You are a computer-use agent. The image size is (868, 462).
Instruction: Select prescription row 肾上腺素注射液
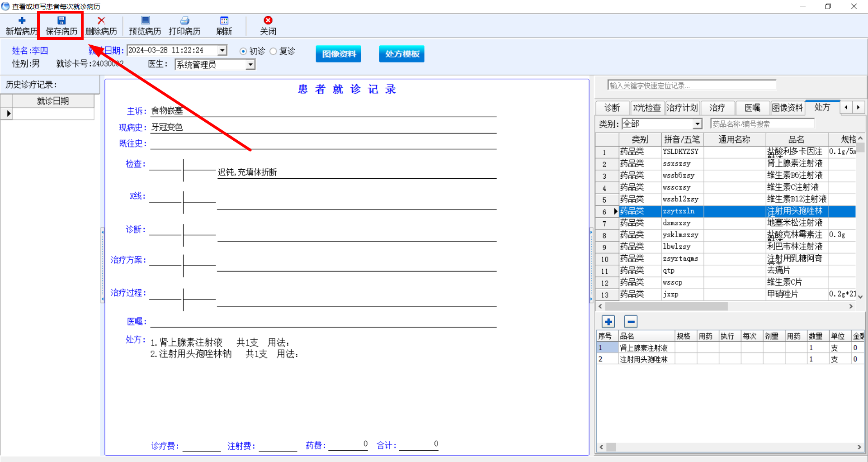[x=730, y=348]
